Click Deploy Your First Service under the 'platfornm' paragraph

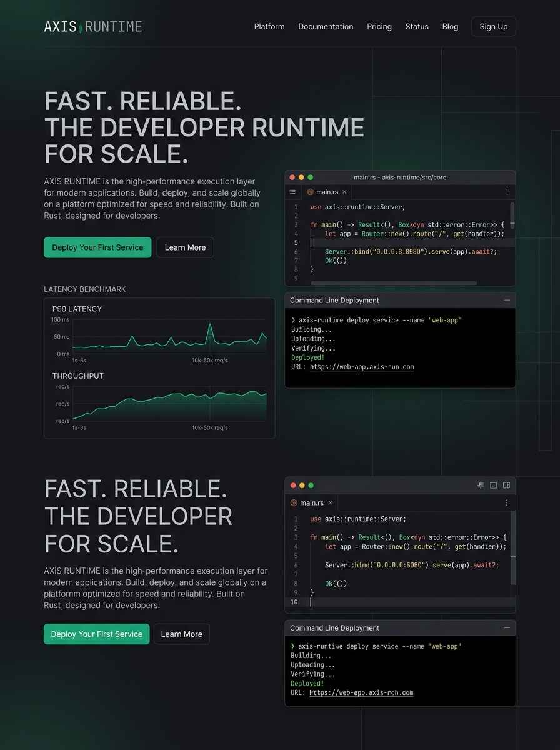[x=97, y=634]
